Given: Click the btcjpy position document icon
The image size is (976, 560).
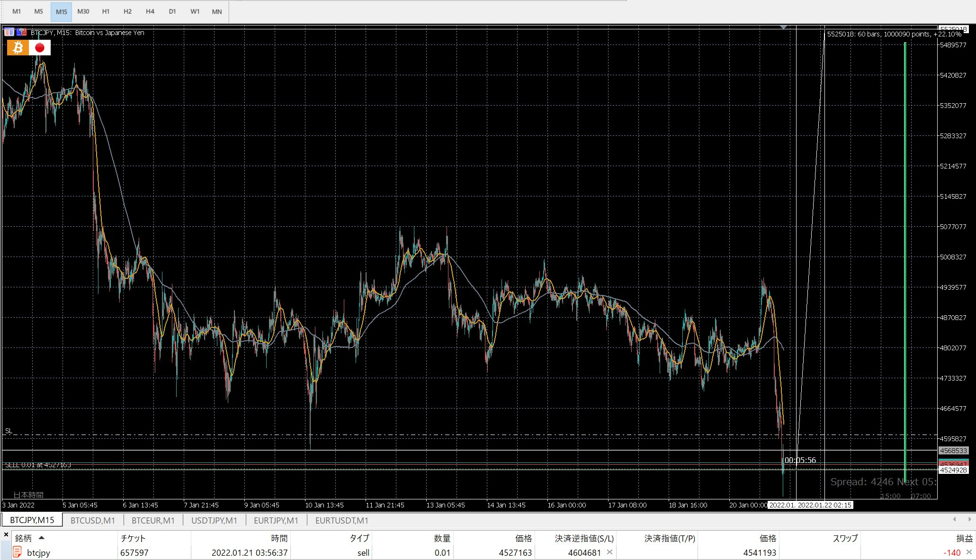Looking at the screenshot, I should pyautogui.click(x=17, y=552).
